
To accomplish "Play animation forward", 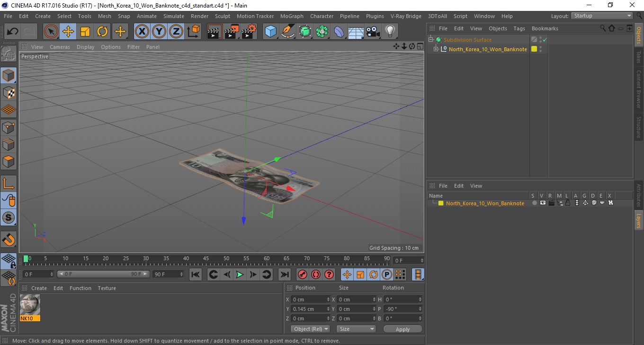I will click(240, 274).
